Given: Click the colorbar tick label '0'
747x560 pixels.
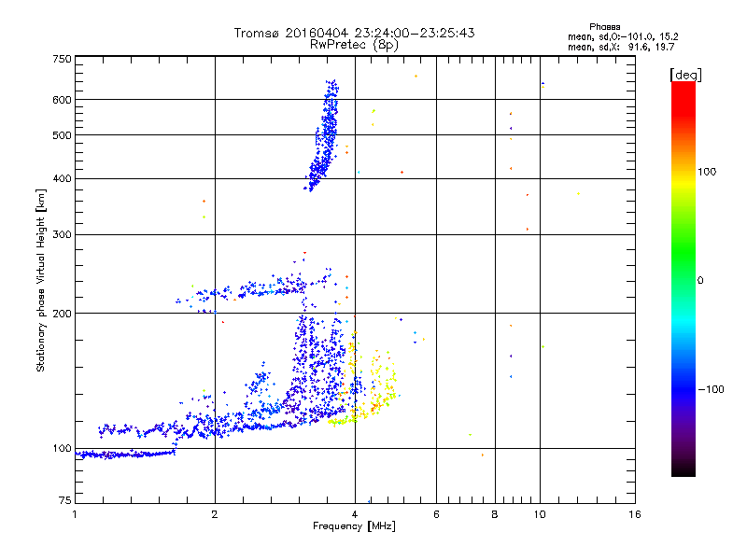Looking at the screenshot, I should coord(700,281).
